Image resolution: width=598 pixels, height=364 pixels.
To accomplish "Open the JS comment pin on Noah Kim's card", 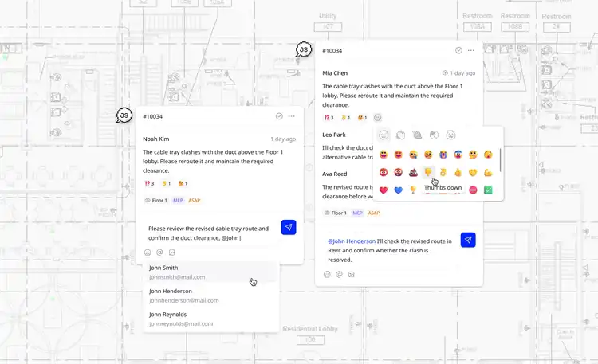I will point(124,115).
